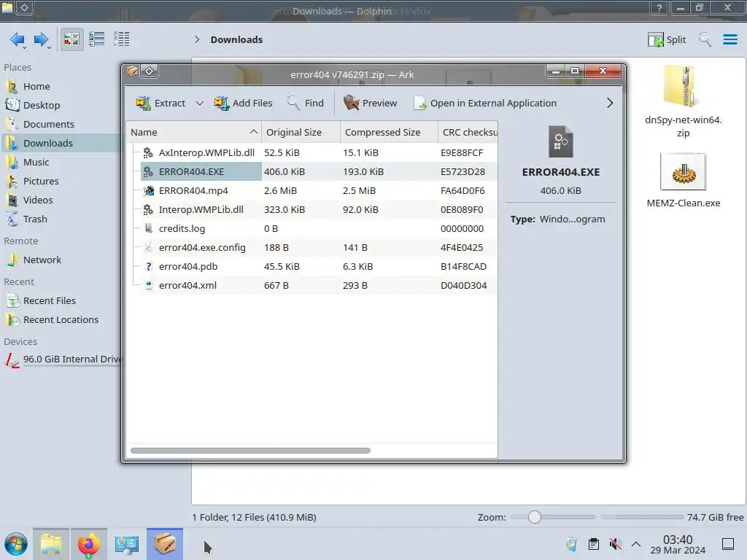747x560 pixels.
Task: Select error404.exe.config file icon
Action: (149, 248)
